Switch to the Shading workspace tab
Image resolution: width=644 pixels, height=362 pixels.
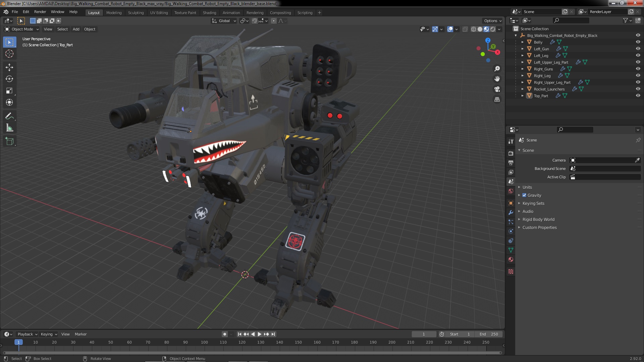[209, 12]
